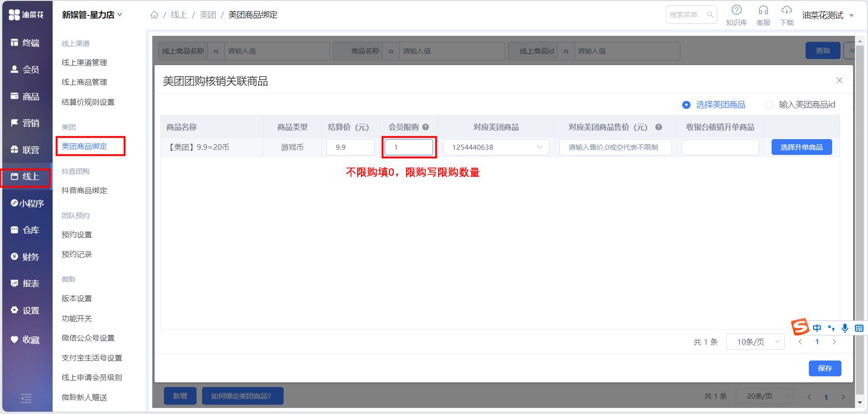This screenshot has width=868, height=414.
Task: Open 版本设置 menu item
Action: [77, 298]
